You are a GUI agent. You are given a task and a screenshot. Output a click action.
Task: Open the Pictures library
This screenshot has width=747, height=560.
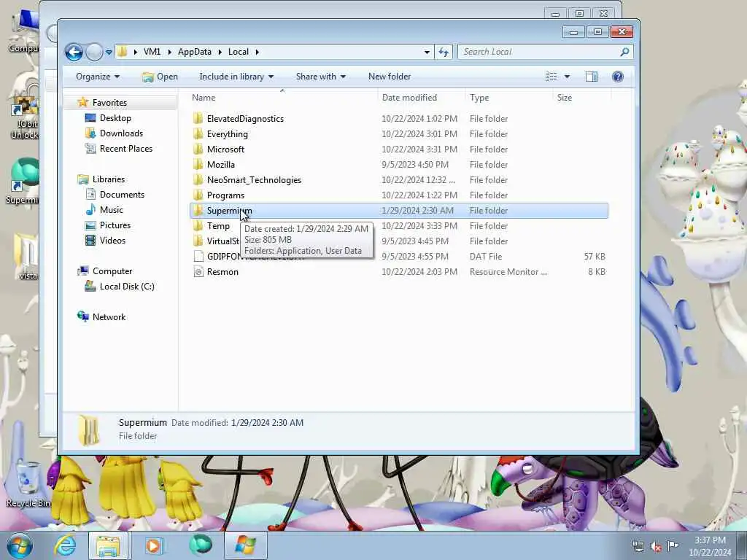click(x=115, y=225)
